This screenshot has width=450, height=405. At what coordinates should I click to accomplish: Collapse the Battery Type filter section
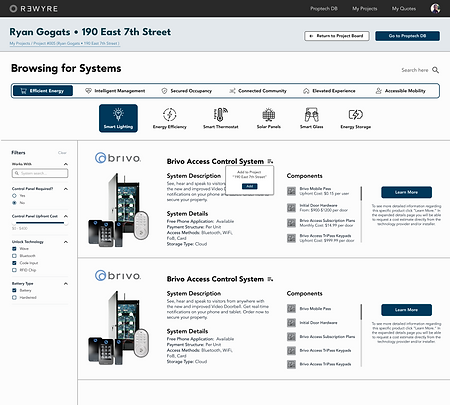(66, 284)
